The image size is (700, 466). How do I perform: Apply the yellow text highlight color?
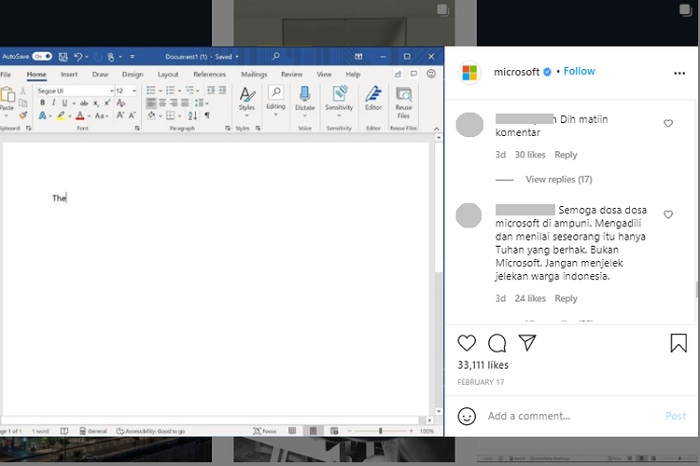(61, 116)
